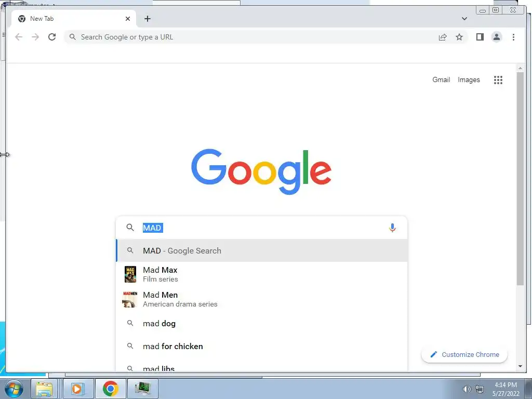This screenshot has width=532, height=399.
Task: Select the mad dog suggestion
Action: click(261, 323)
